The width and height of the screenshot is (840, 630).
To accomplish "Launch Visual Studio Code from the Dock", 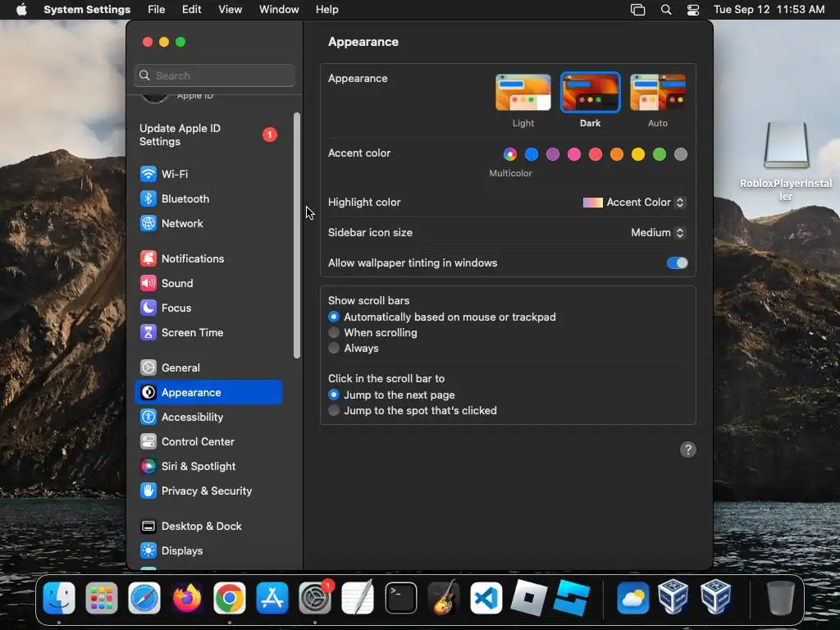I will pyautogui.click(x=486, y=598).
